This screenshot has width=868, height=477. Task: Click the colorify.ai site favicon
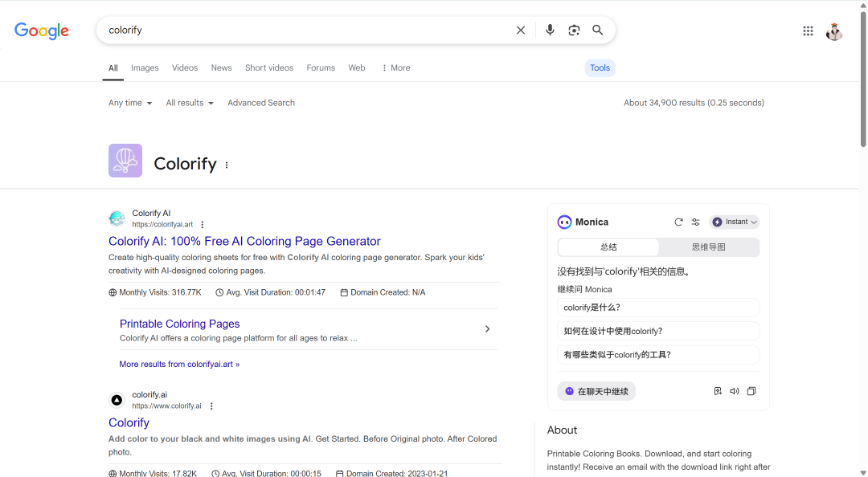(117, 400)
